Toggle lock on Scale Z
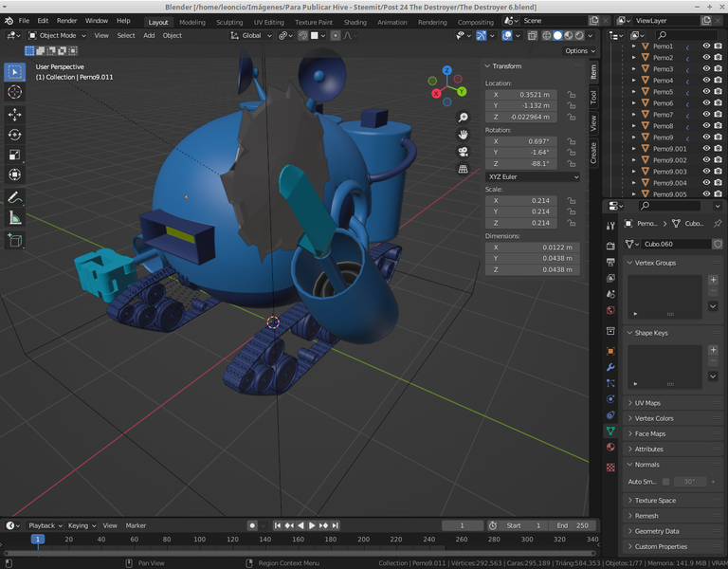Viewport: 728px width, 569px height. coord(572,223)
